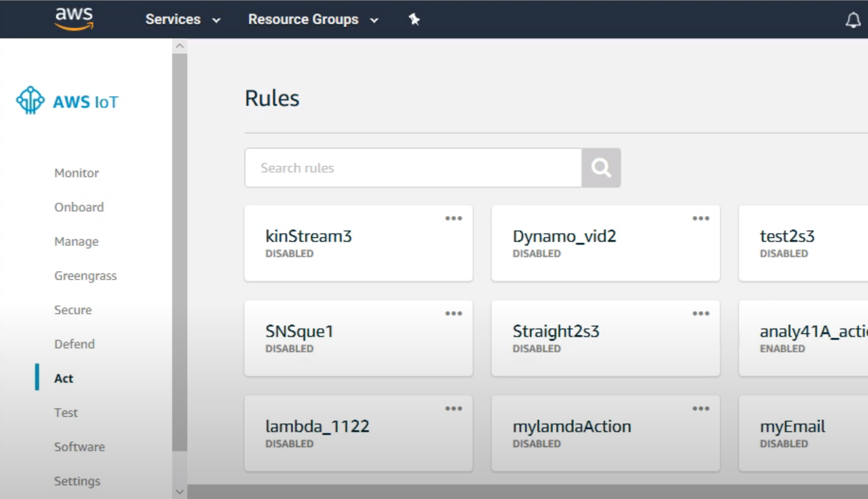868x499 pixels.
Task: Open the Settings section
Action: pyautogui.click(x=77, y=481)
